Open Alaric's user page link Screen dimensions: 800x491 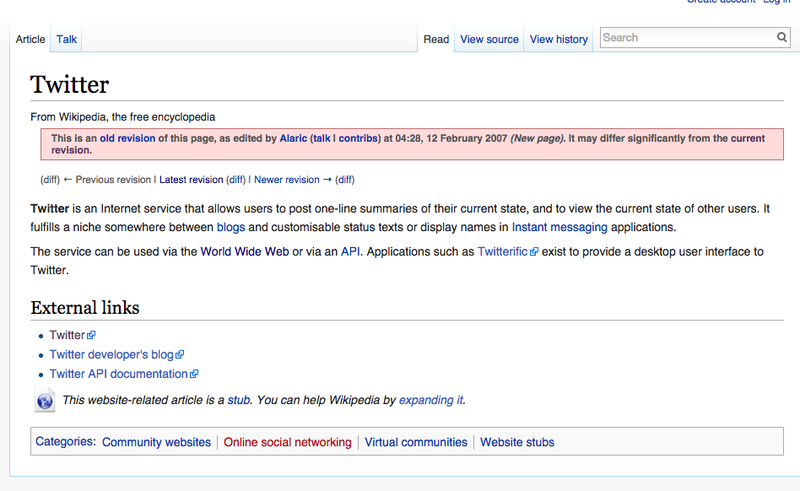(293, 138)
